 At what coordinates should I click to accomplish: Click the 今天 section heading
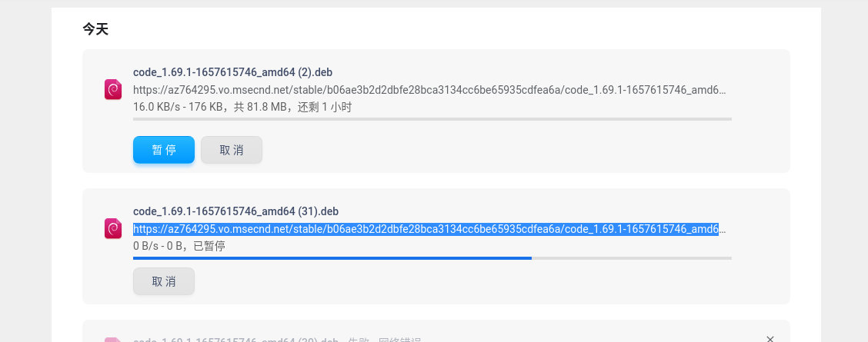(x=96, y=29)
